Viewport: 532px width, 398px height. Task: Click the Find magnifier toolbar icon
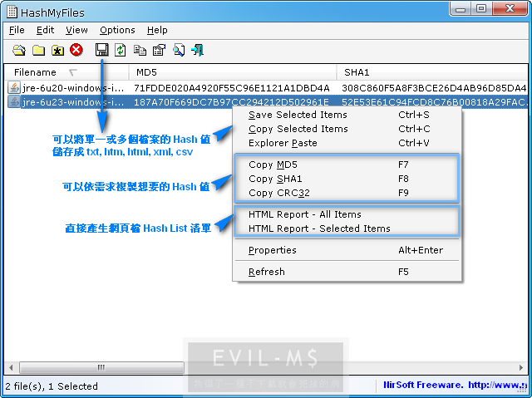tap(179, 50)
